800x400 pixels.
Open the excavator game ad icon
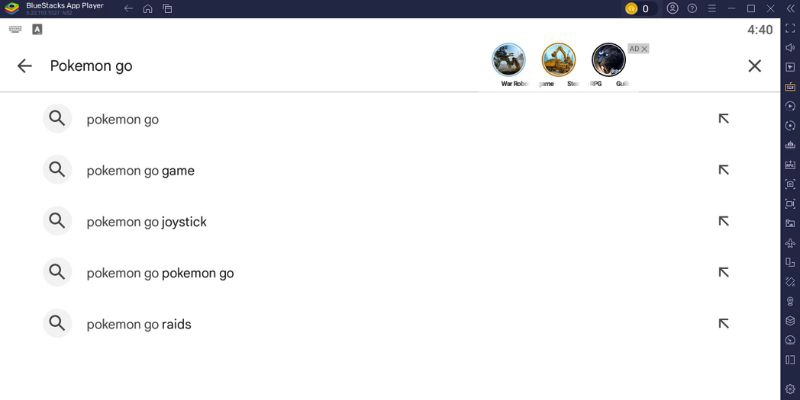point(559,60)
